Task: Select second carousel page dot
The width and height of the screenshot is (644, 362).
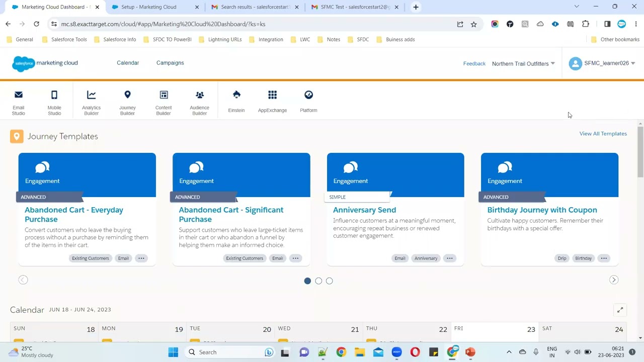Action: (x=318, y=281)
